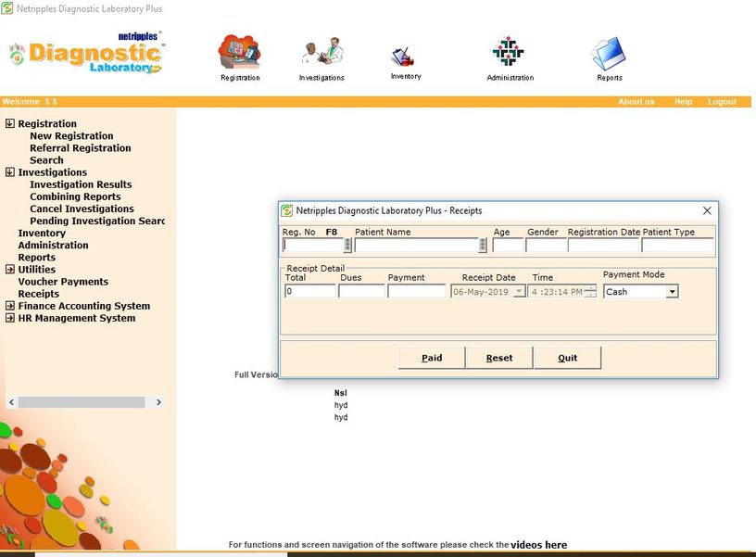Focus the Reg. No input field
Image resolution: width=756 pixels, height=557 pixels.
tap(313, 245)
